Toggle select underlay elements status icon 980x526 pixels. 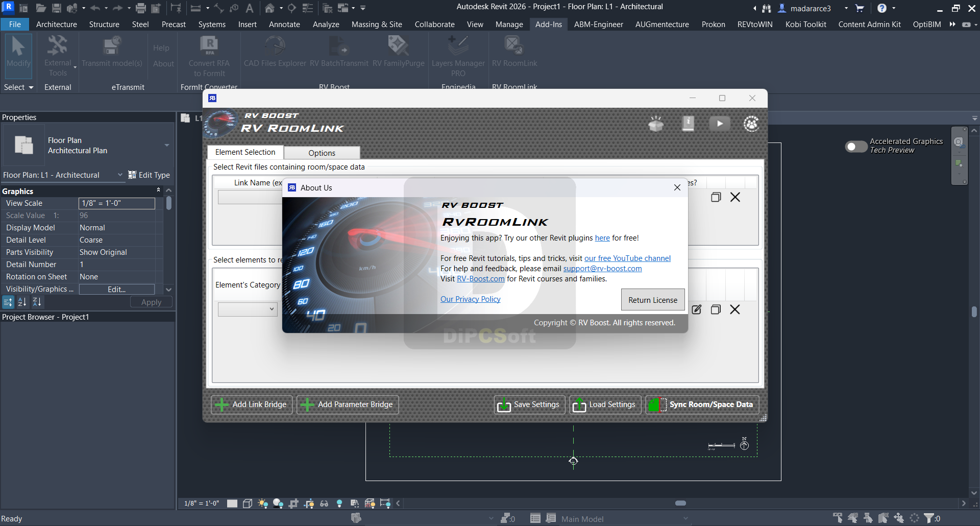(x=853, y=518)
